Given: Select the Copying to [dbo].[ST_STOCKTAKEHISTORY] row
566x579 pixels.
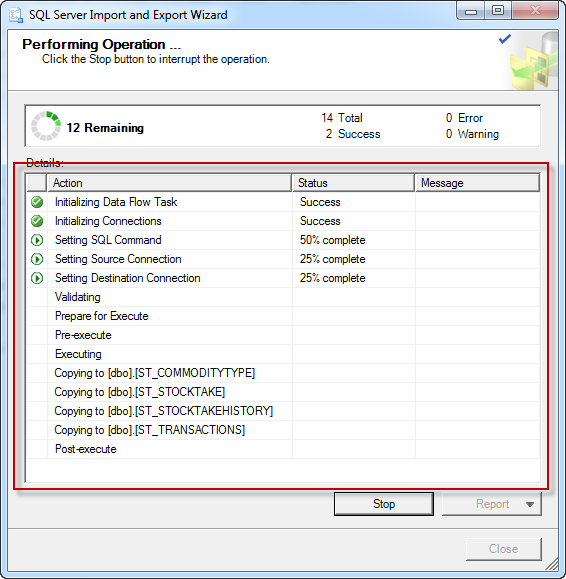Looking at the screenshot, I should (283, 411).
